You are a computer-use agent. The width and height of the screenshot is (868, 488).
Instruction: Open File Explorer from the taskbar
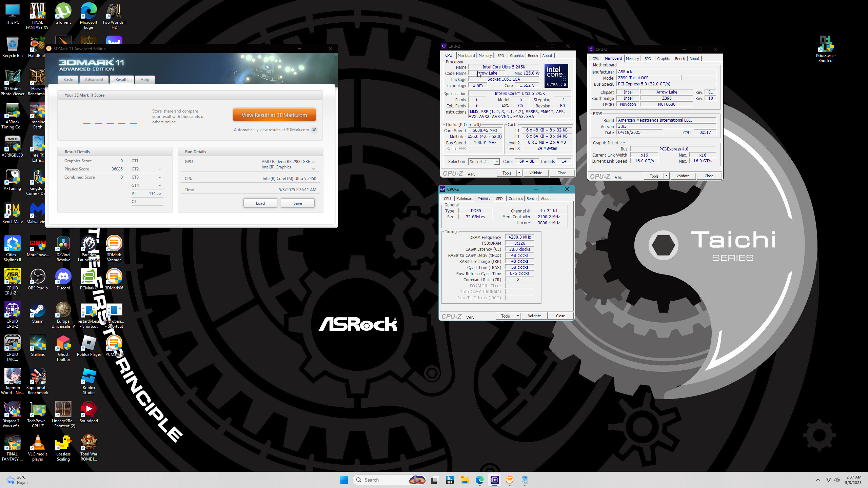tap(465, 480)
